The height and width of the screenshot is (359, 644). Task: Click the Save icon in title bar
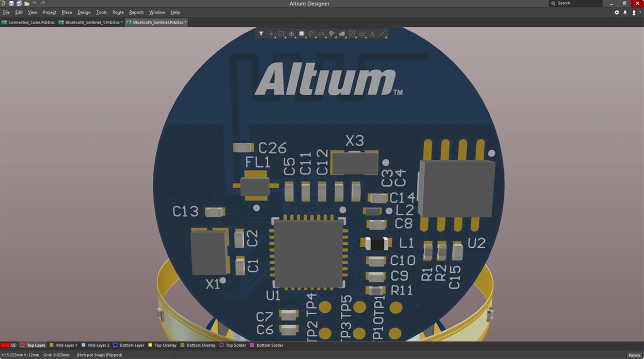11,3
